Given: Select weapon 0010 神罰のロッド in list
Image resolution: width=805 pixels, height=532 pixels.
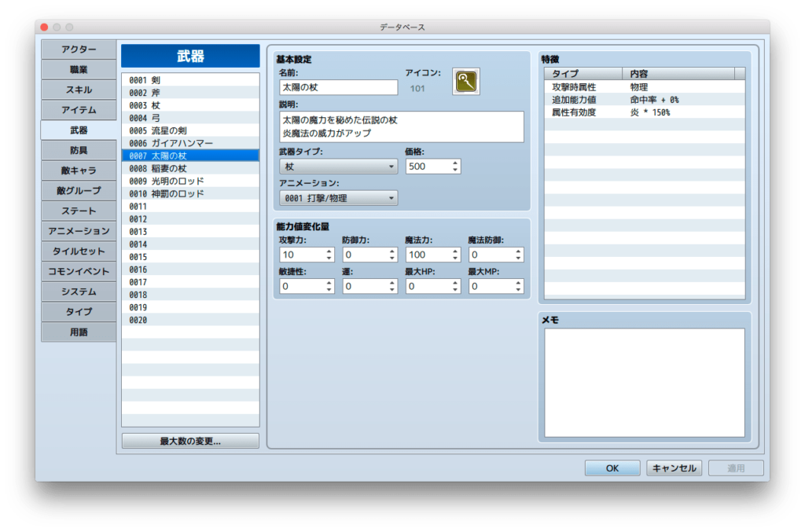Looking at the screenshot, I should 190,193.
